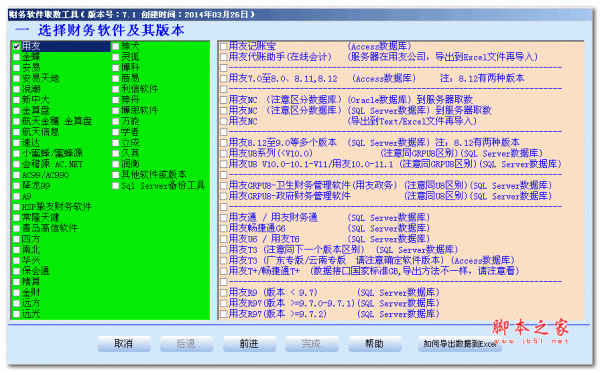Select 用友R97 (版本 >=9.7.2) option
The width and height of the screenshot is (600, 372).
pyautogui.click(x=224, y=314)
